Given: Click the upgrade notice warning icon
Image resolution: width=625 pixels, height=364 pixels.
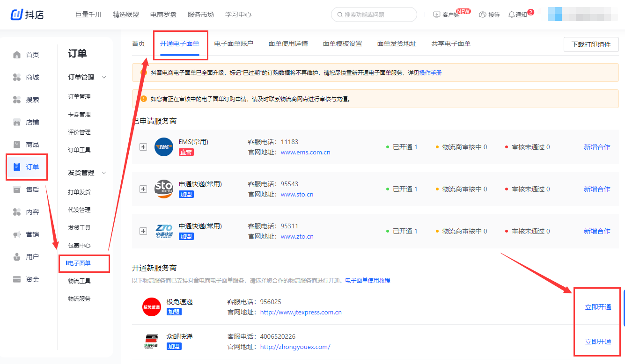Looking at the screenshot, I should coord(144,73).
